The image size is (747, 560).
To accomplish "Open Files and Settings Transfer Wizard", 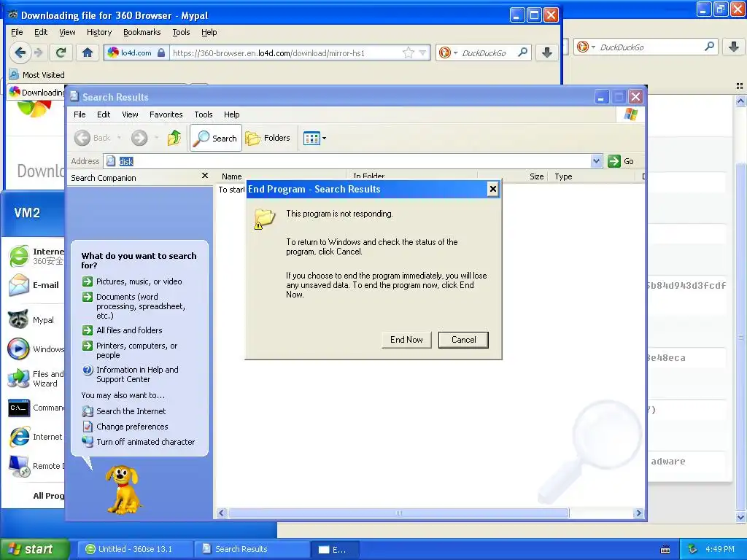I will (36, 378).
